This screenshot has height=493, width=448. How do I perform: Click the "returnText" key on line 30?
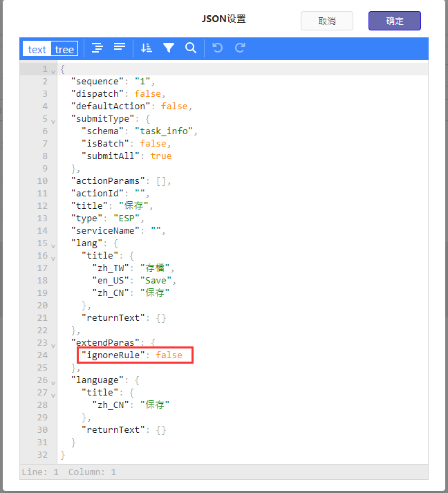113,430
